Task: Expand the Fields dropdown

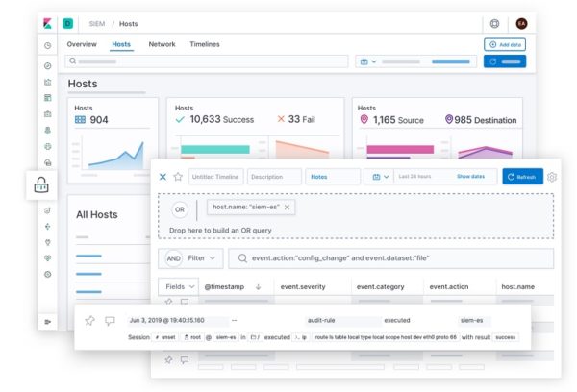Action: [x=179, y=287]
